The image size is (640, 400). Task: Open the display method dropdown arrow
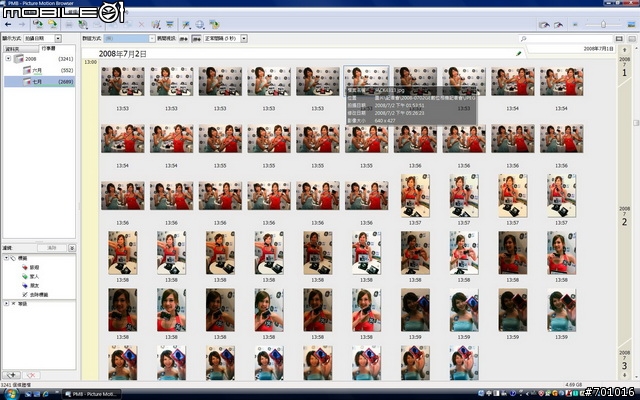pyautogui.click(x=58, y=38)
